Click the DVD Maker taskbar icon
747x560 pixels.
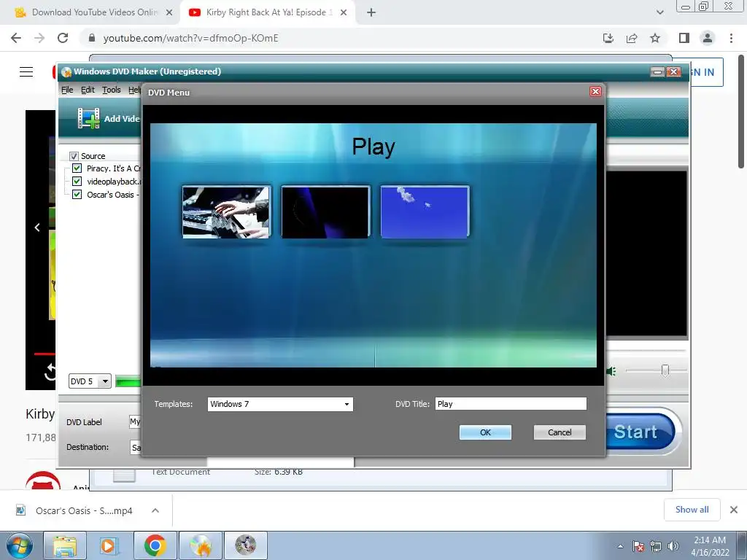tap(201, 545)
